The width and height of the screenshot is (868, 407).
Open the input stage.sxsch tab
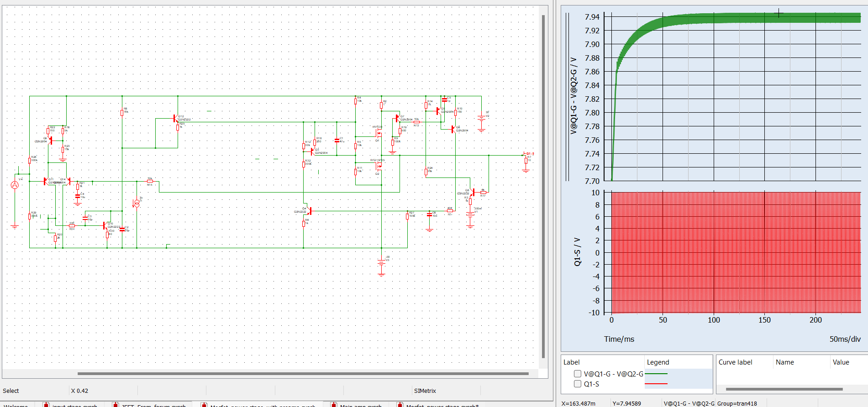[70, 405]
